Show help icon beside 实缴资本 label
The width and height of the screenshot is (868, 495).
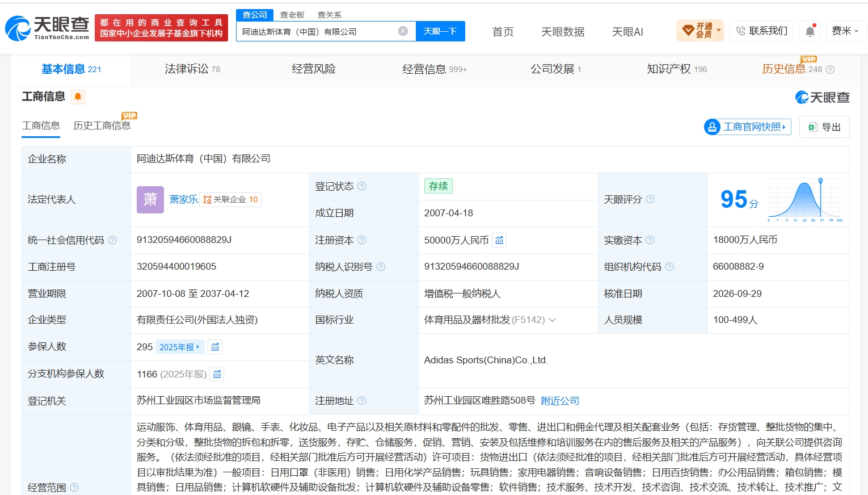pyautogui.click(x=650, y=240)
